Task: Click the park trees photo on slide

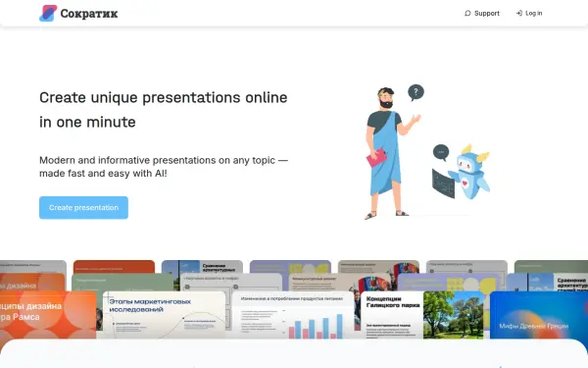Action: point(454,315)
